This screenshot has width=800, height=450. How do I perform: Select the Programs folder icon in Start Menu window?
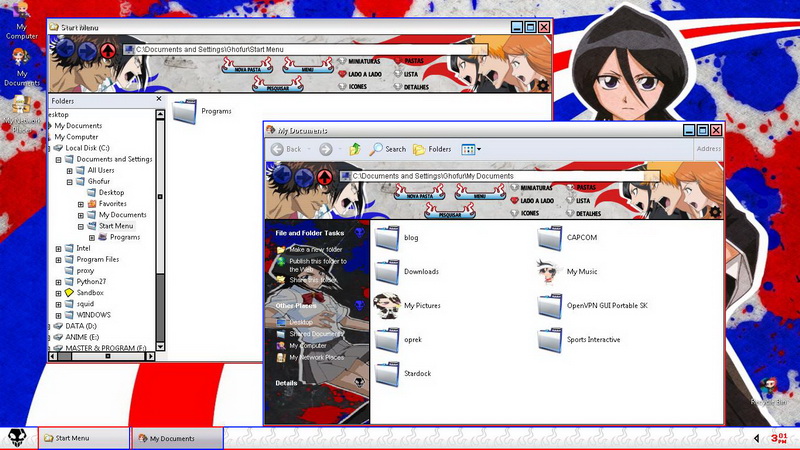click(x=184, y=111)
